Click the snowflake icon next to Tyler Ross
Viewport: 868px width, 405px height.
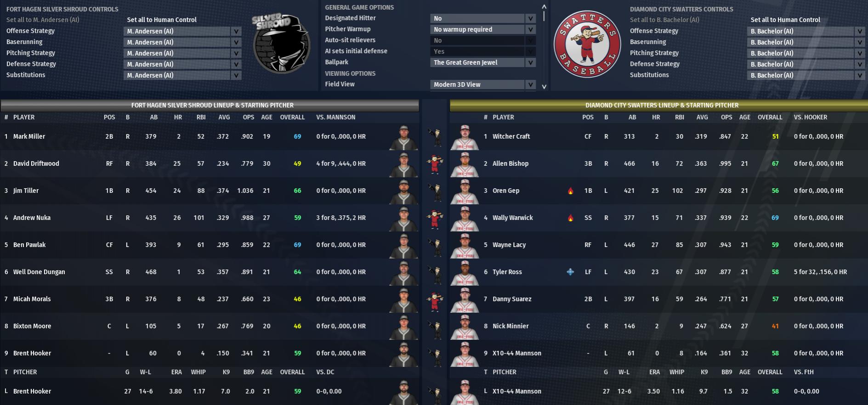570,272
